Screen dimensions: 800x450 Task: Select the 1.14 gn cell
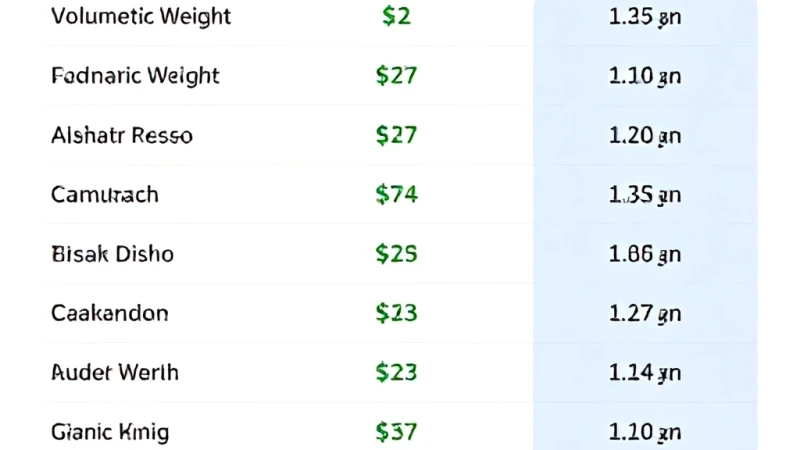click(x=645, y=373)
